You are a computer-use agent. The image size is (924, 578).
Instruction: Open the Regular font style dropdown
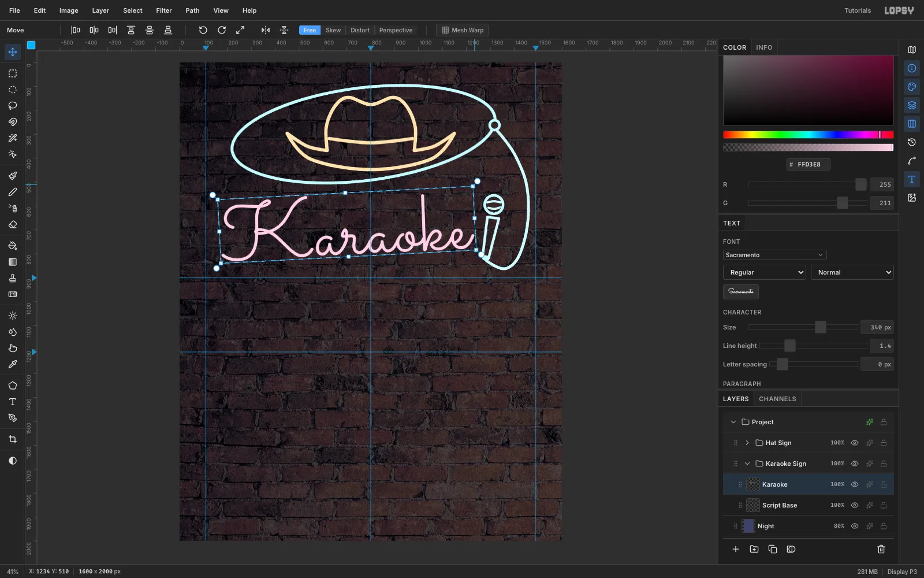tap(764, 272)
